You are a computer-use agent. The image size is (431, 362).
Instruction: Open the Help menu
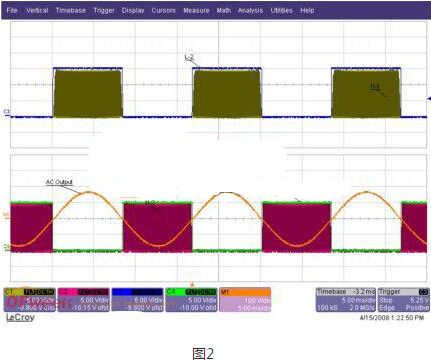tap(307, 10)
